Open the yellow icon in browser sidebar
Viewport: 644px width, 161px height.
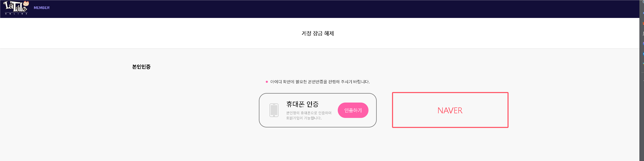pos(643,64)
